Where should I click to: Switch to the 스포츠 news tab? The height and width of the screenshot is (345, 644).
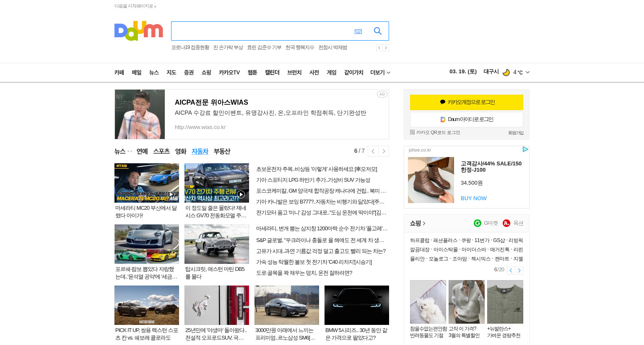[x=161, y=151]
